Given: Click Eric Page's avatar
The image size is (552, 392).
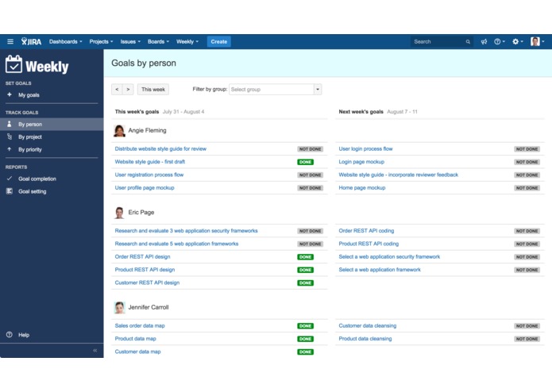Looking at the screenshot, I should coord(120,213).
